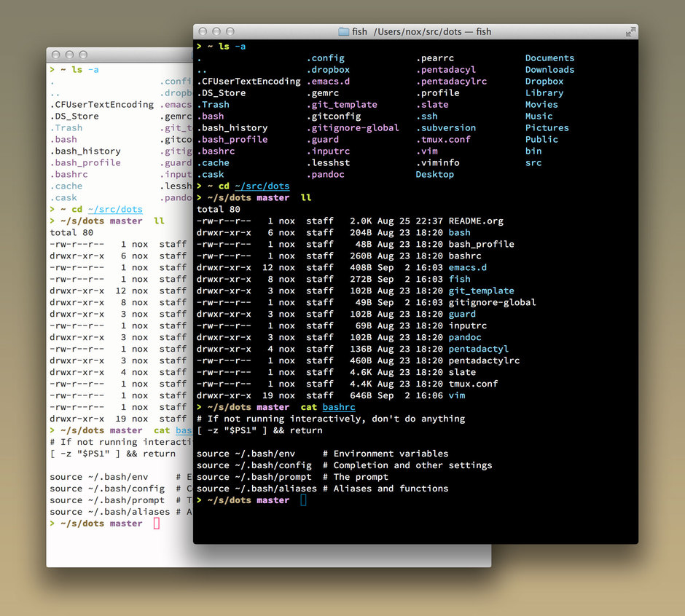Select 'Desktop' in dark terminal listing

[x=434, y=175]
